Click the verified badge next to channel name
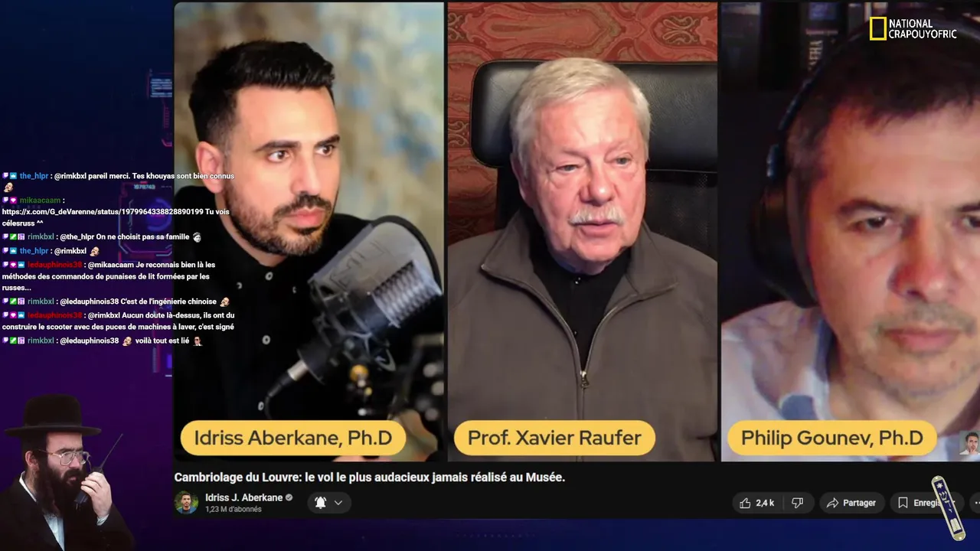The width and height of the screenshot is (980, 551). (289, 497)
